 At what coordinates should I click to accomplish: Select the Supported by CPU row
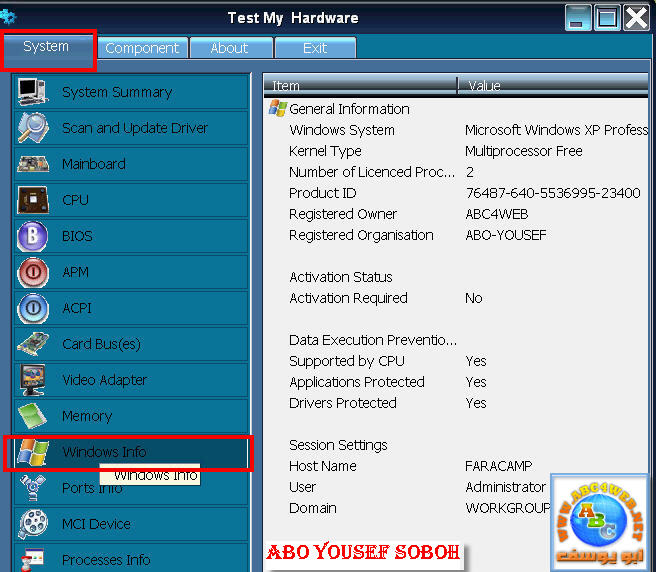456,361
